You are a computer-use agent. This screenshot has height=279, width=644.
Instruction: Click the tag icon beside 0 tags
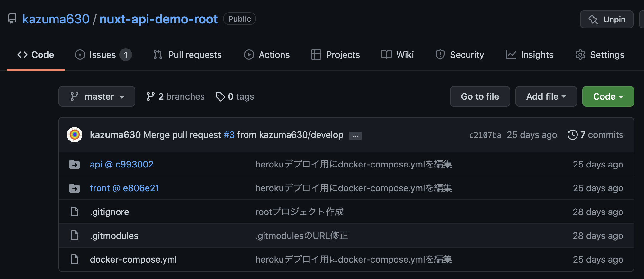point(220,96)
